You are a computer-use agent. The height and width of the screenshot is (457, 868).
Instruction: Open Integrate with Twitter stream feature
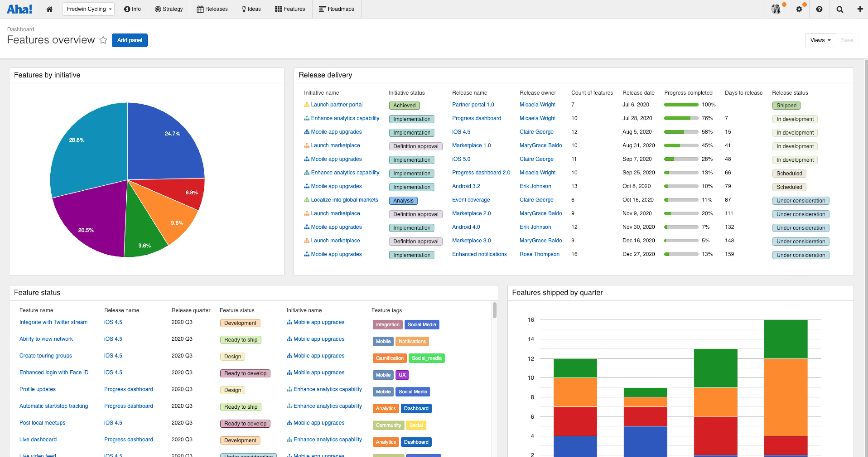tap(53, 322)
